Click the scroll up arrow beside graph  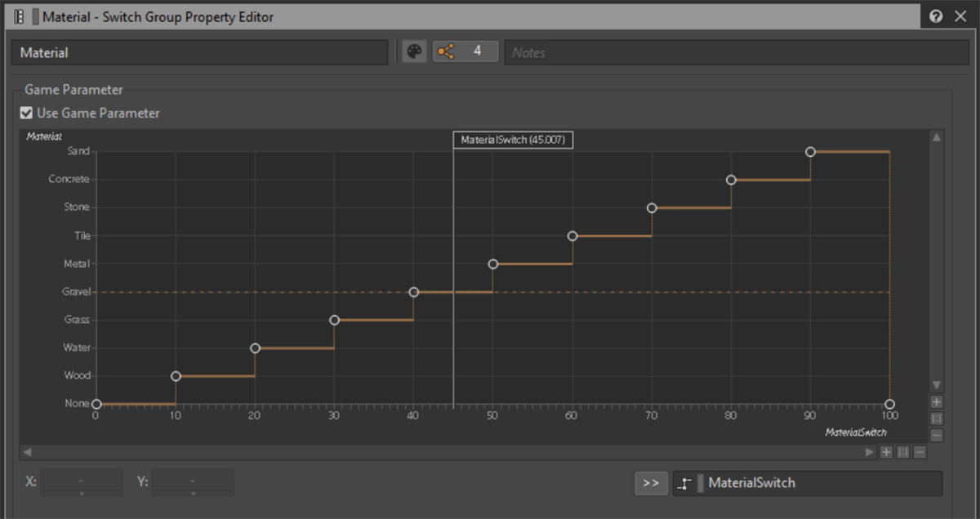(937, 137)
